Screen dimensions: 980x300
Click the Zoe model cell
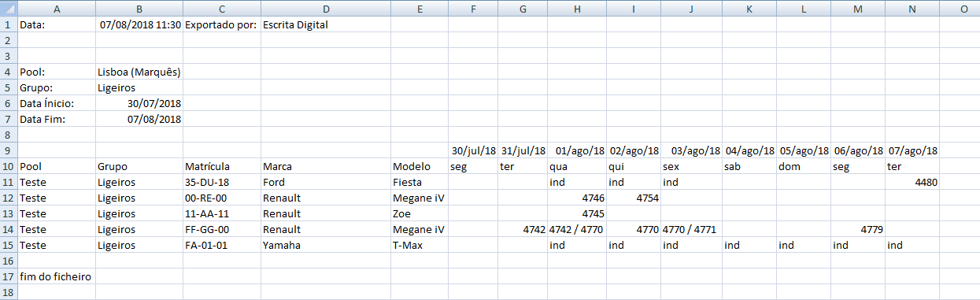419,213
